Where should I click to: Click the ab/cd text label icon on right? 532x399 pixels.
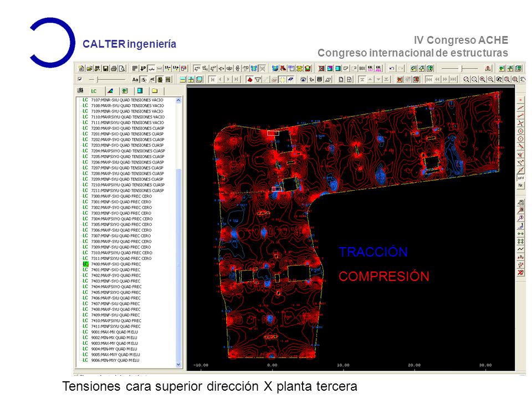[520, 203]
